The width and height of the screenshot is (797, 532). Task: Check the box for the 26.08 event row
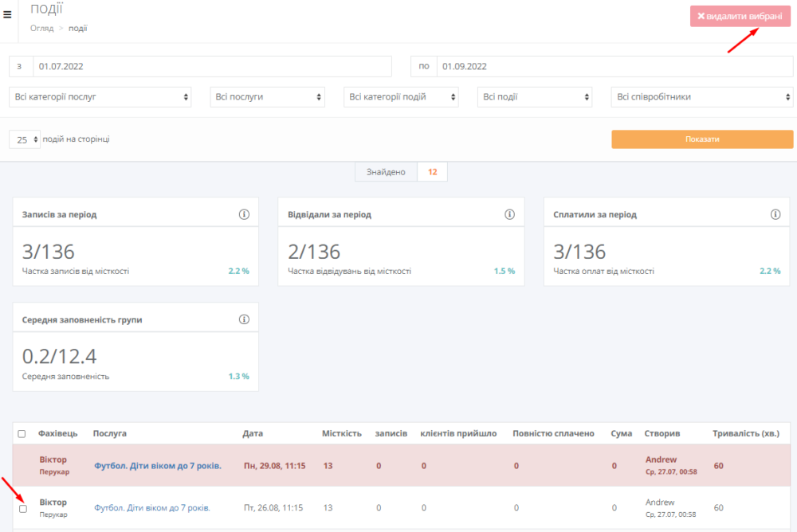click(23, 508)
